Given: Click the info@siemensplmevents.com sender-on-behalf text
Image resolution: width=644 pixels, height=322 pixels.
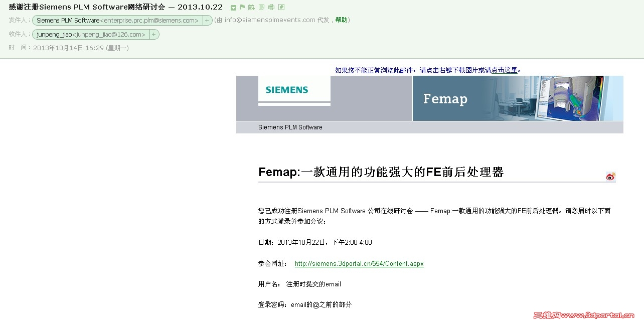Looking at the screenshot, I should 270,20.
